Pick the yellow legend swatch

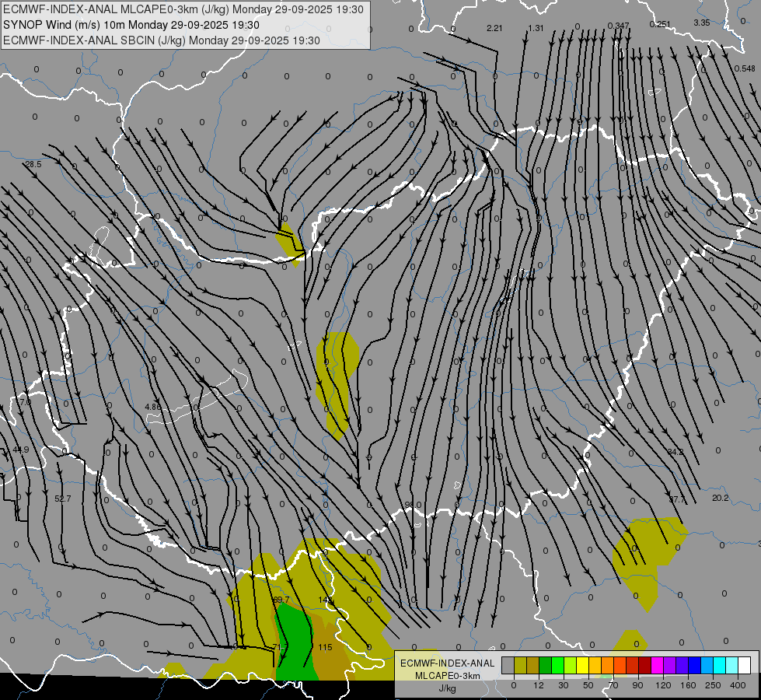pos(582,665)
